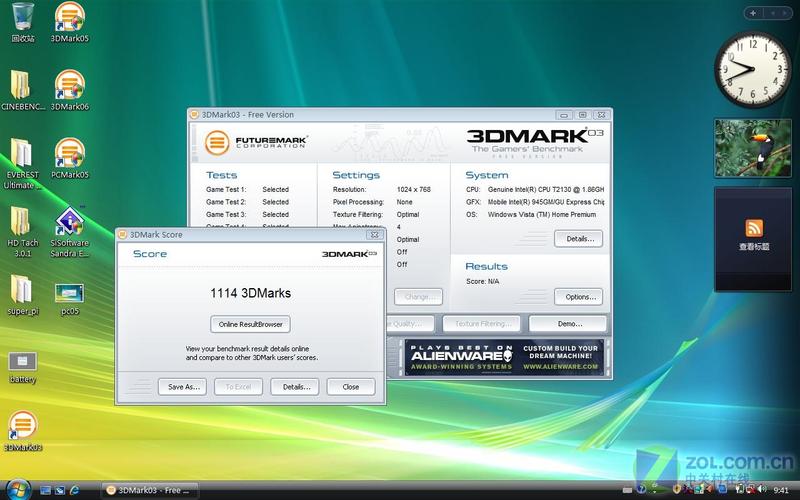Click the Online ResultBrowser button
The height and width of the screenshot is (500, 800).
(250, 324)
